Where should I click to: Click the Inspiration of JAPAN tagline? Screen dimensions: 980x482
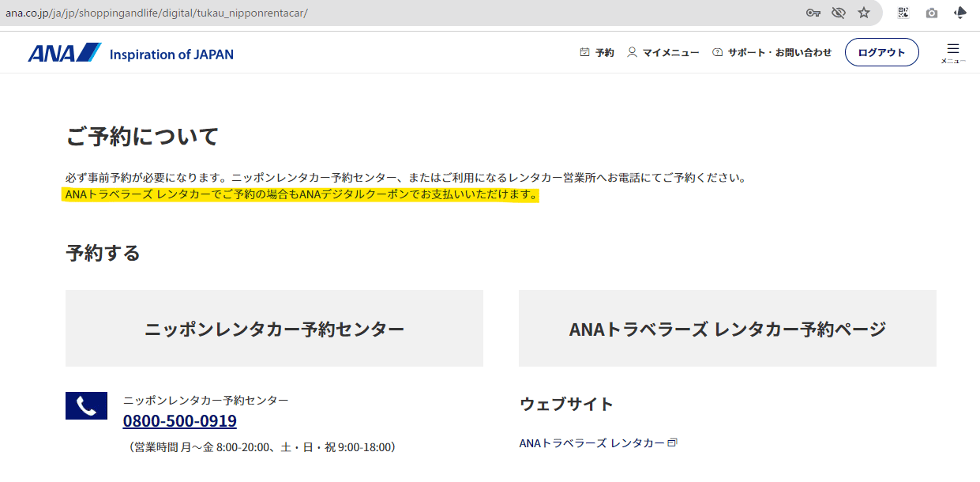(171, 55)
